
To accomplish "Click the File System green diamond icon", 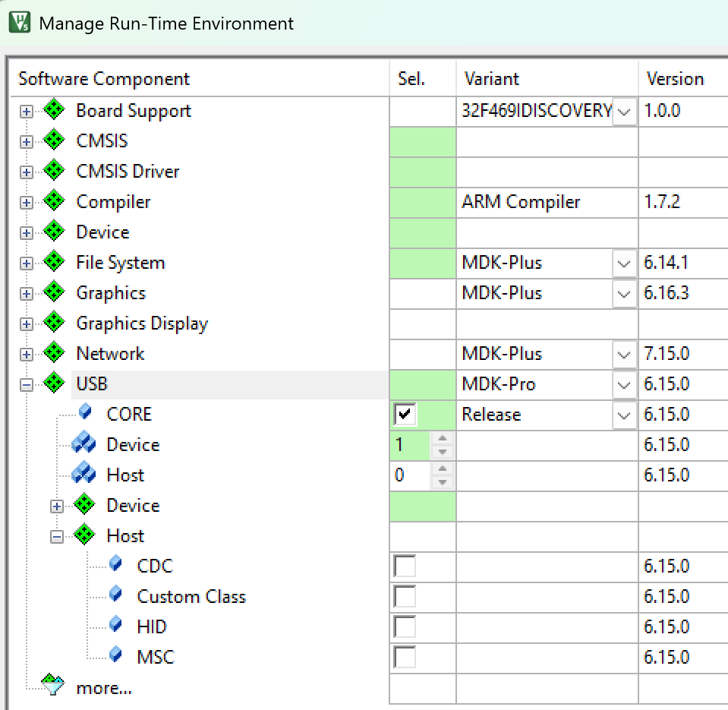I will click(x=55, y=261).
